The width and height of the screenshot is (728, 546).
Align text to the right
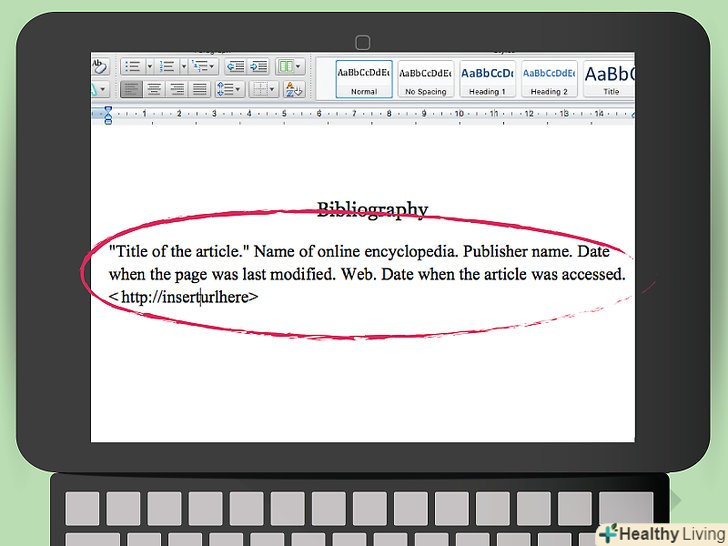tap(177, 89)
